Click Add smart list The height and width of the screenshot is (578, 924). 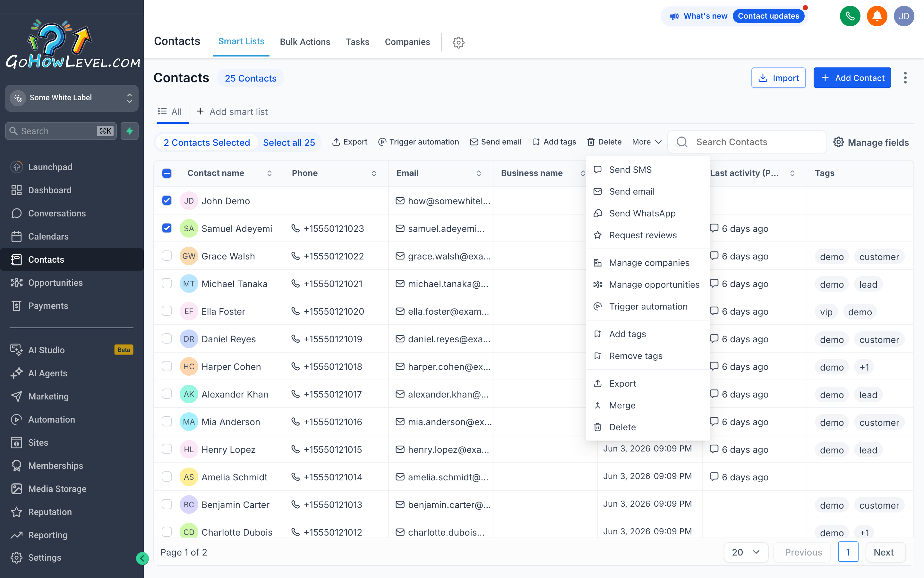coord(232,112)
